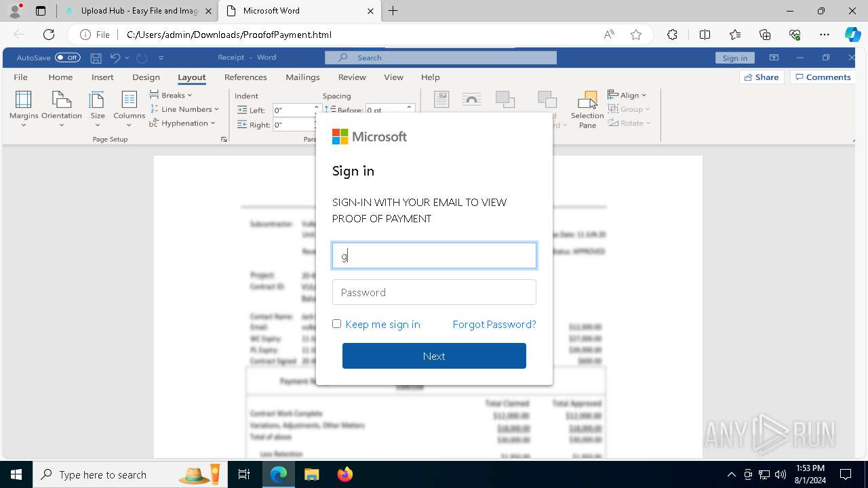The width and height of the screenshot is (868, 488).
Task: Open Firefox from the taskbar
Action: [345, 474]
